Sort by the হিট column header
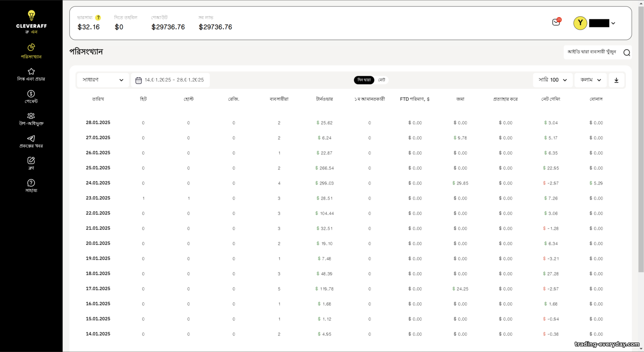The width and height of the screenshot is (644, 352). click(x=143, y=99)
